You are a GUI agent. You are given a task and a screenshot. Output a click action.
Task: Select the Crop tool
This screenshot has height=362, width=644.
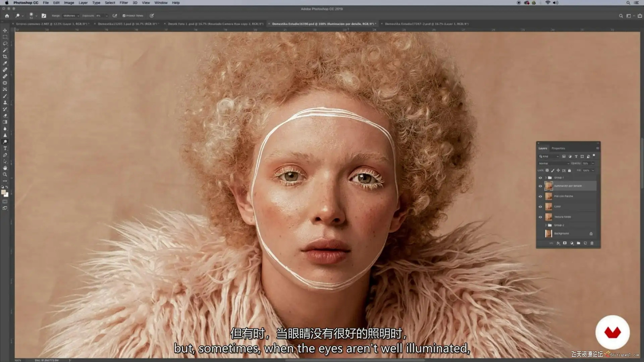[5, 57]
